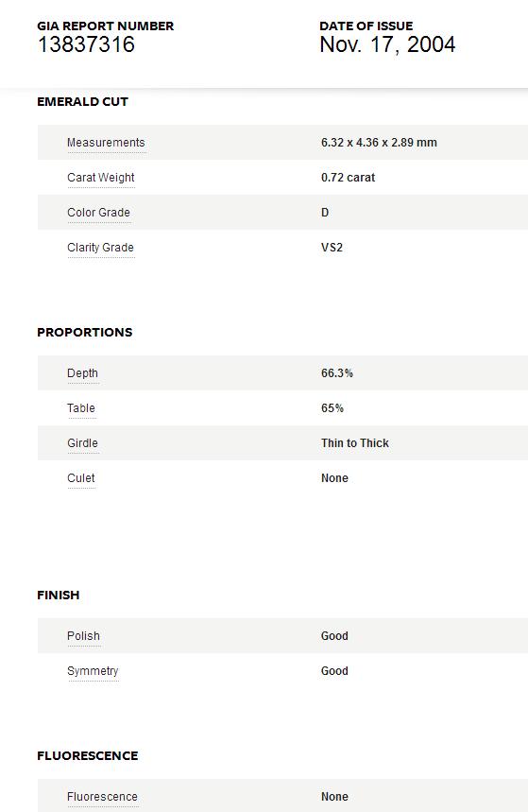Click the EMERALD CUT section heading
This screenshot has width=528, height=812.
pyautogui.click(x=83, y=101)
